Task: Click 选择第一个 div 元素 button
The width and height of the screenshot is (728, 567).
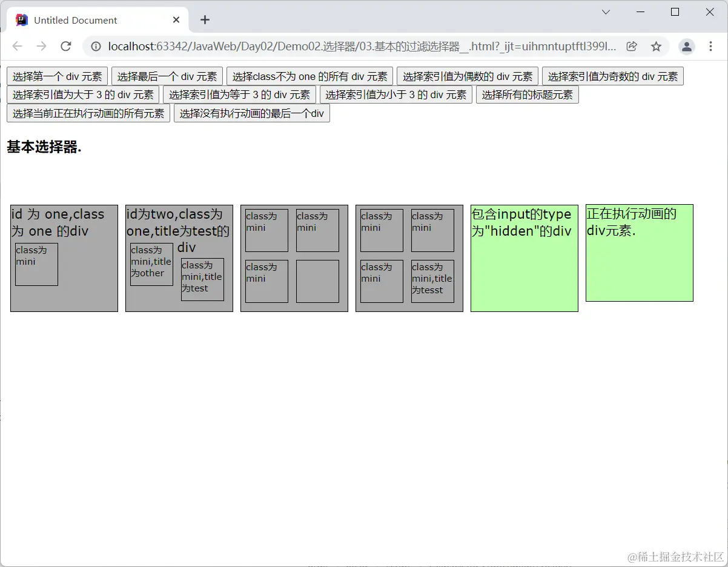Action: (x=57, y=76)
